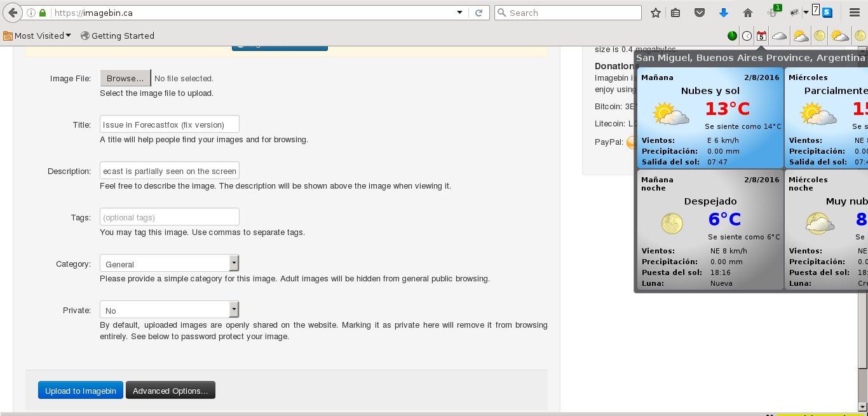
Task: Expand the arrow beside the bug icon
Action: click(x=806, y=13)
